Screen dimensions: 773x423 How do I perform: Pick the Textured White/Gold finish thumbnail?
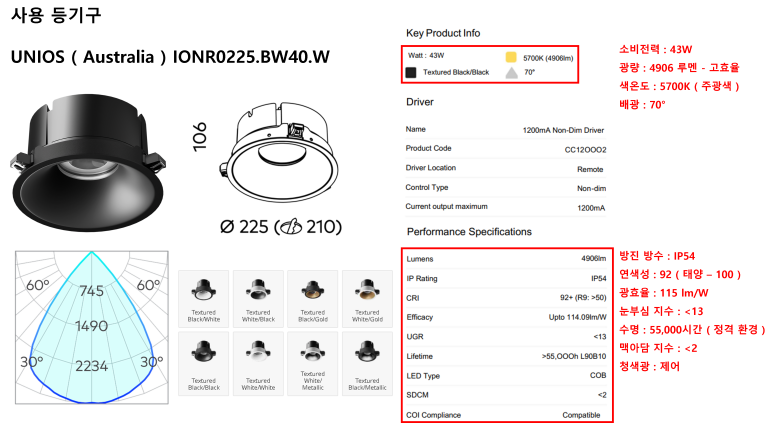367,299
